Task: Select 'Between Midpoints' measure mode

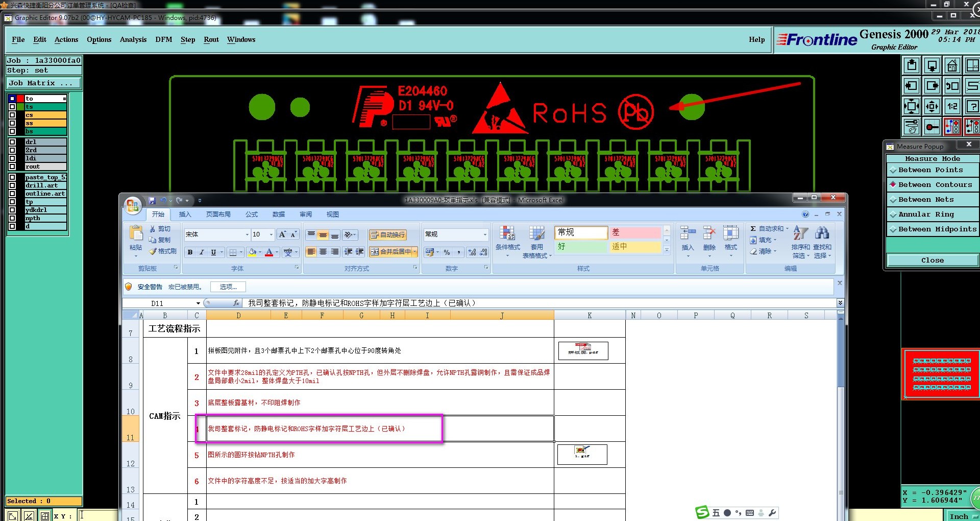Action: pyautogui.click(x=932, y=229)
